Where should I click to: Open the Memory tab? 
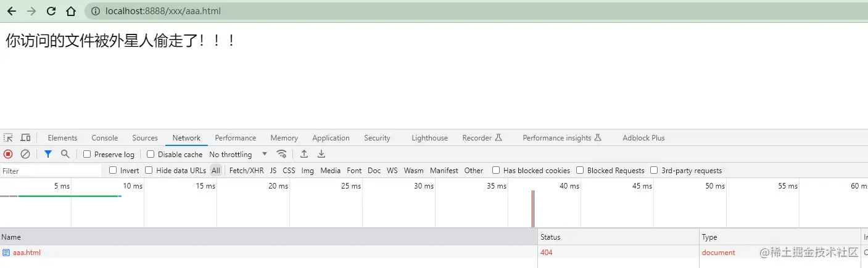point(284,138)
